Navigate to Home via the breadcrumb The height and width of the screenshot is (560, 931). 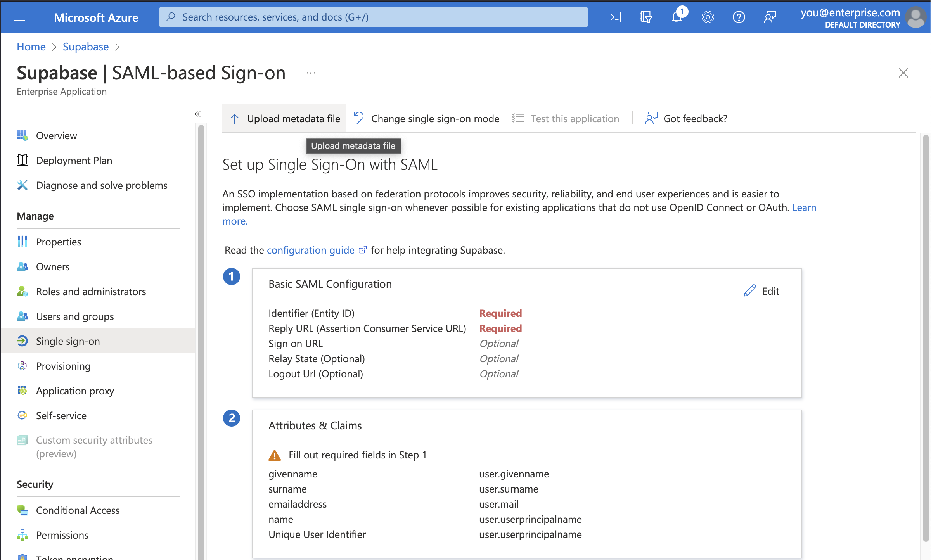[31, 47]
